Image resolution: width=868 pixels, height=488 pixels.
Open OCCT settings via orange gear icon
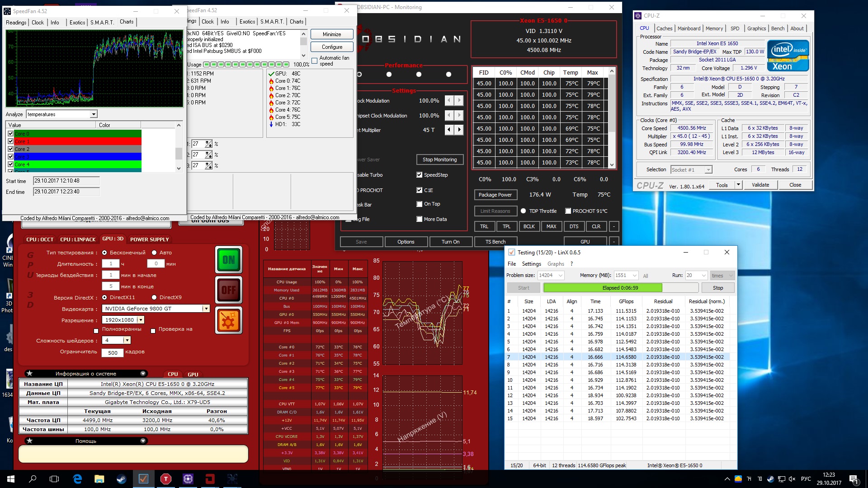tap(229, 320)
